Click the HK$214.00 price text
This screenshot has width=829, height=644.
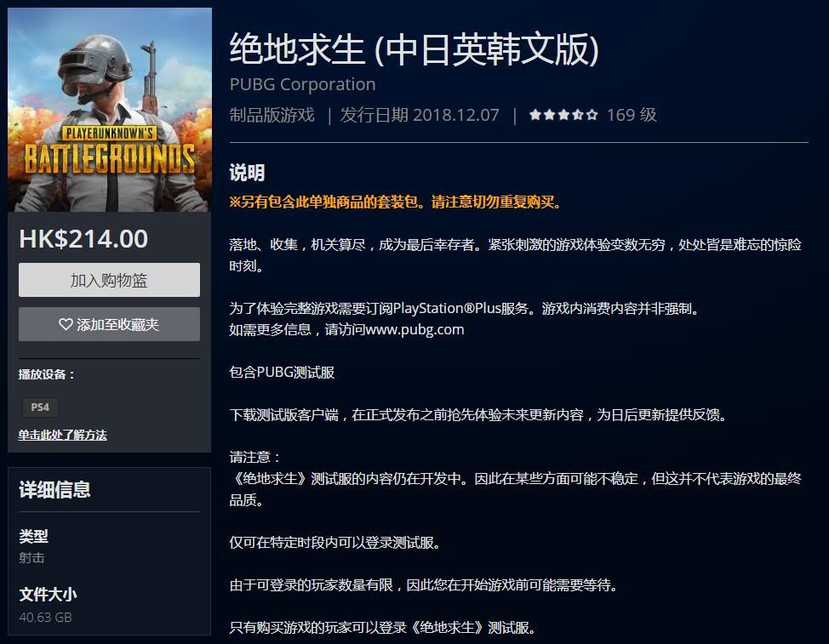[83, 239]
